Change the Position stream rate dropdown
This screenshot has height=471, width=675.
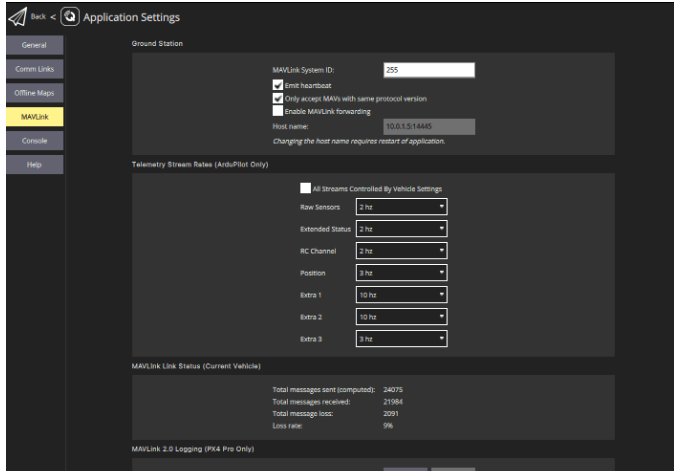pos(401,273)
